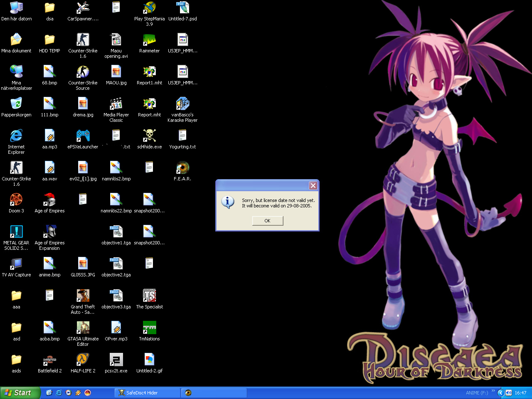
Task: Launch Winamp from Quick Launch
Action: point(78,393)
